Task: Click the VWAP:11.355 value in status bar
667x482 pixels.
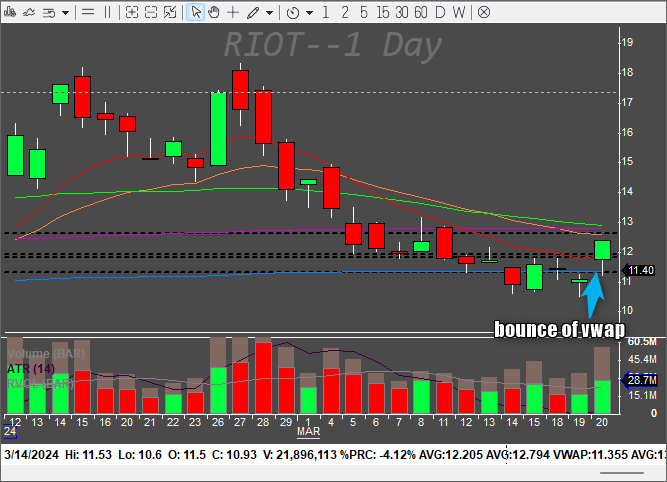Action: pyautogui.click(x=590, y=455)
